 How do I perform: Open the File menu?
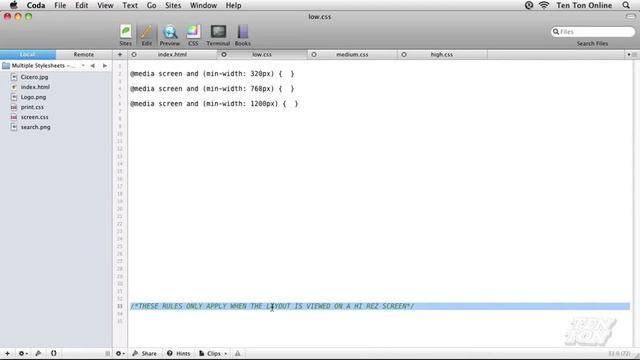click(x=60, y=5)
